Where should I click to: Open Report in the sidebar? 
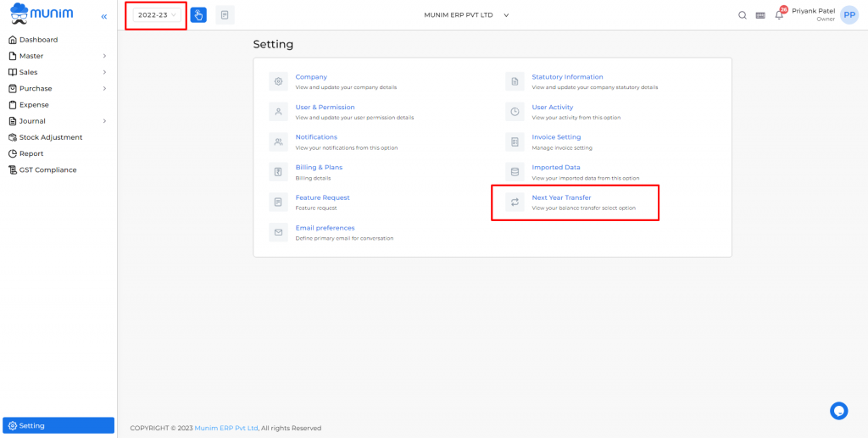click(31, 153)
